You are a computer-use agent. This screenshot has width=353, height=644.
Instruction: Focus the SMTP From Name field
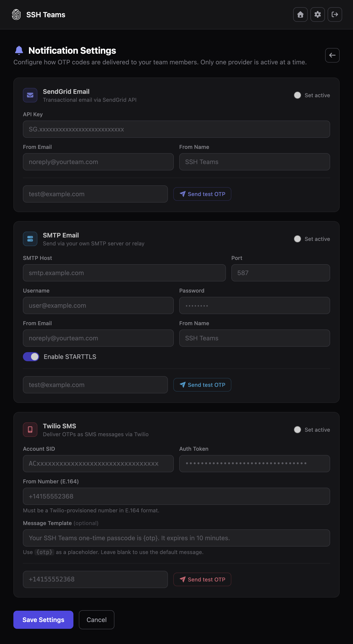tap(254, 338)
